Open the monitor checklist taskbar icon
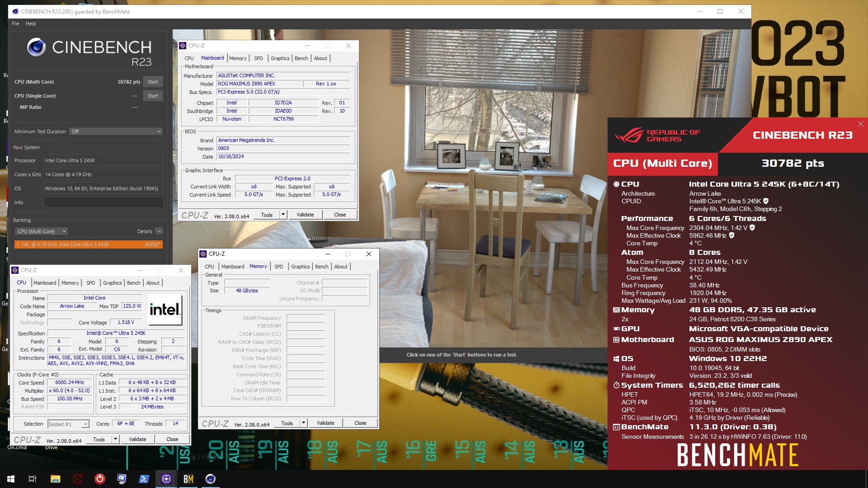Image resolution: width=868 pixels, height=488 pixels. coord(122,479)
